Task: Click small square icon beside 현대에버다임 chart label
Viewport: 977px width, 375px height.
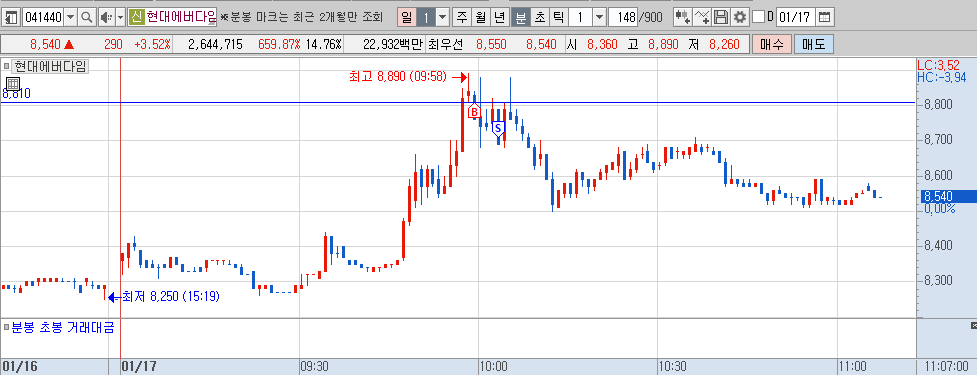Action: coord(6,65)
